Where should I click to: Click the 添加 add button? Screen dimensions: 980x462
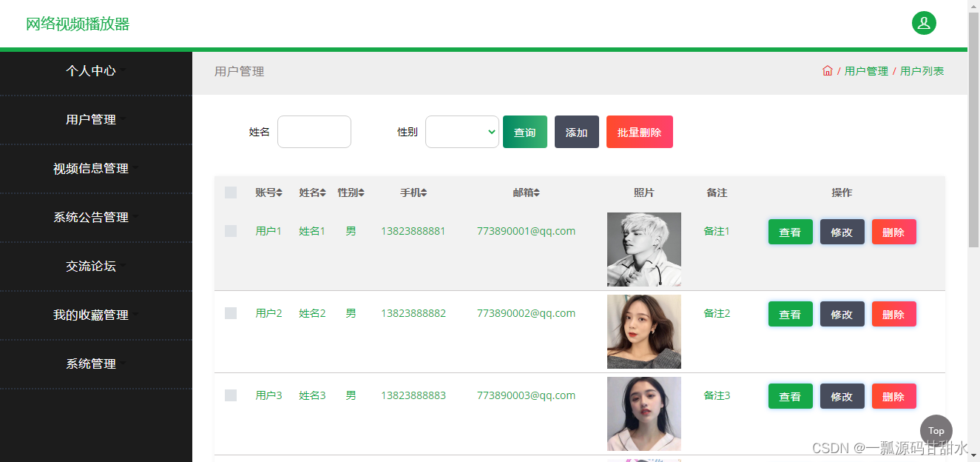(577, 132)
